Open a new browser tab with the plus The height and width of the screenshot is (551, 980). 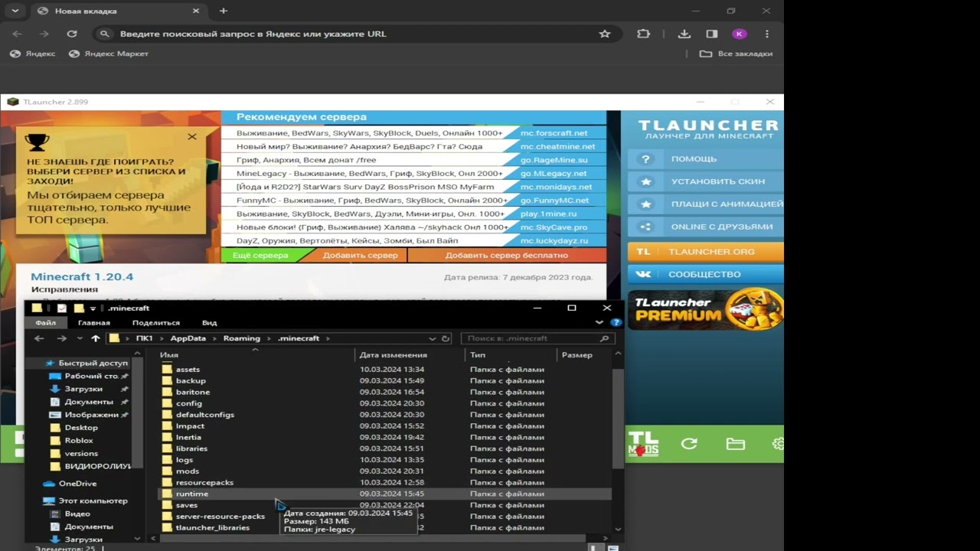(224, 11)
